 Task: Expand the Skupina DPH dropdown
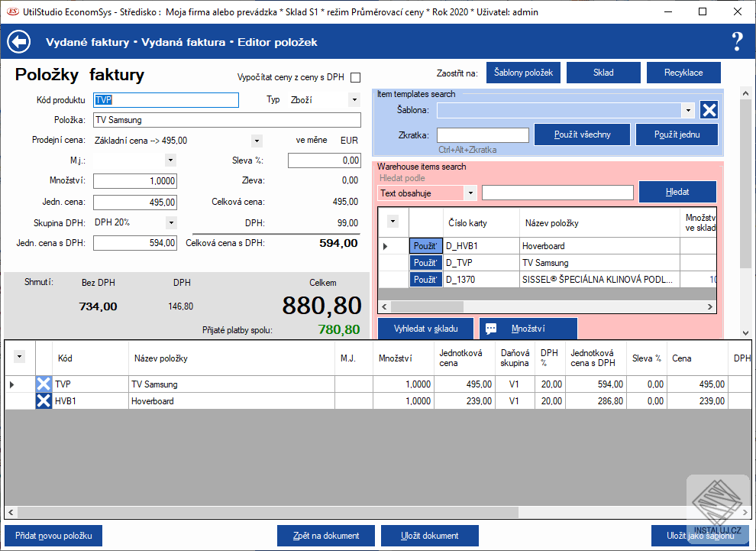pyautogui.click(x=171, y=223)
